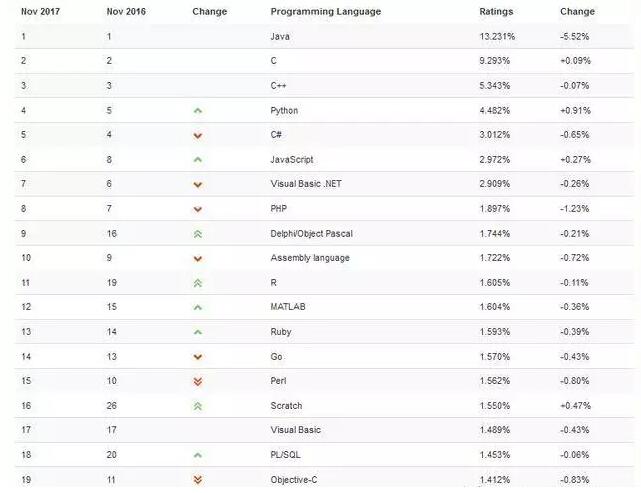Screen dimensions: 641x493
Task: Click the green up arrow beside JavaScript
Action: (198, 160)
